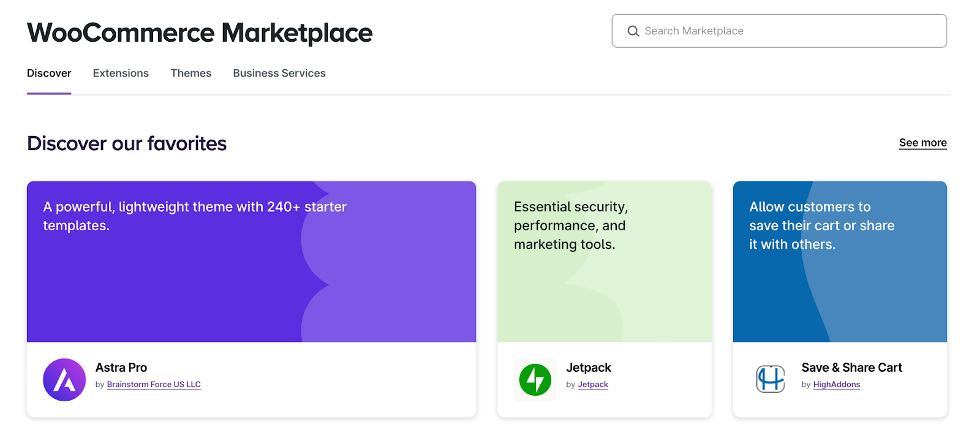Click the Astra Pro product title
The width and height of the screenshot is (980, 438).
click(121, 368)
